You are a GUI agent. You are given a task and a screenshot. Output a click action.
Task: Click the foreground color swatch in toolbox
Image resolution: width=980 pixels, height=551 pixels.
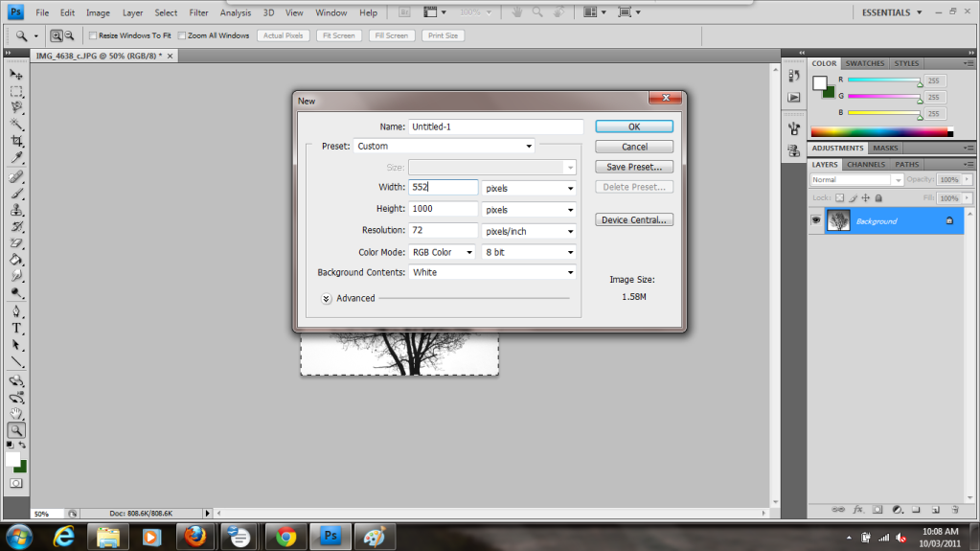point(12,459)
